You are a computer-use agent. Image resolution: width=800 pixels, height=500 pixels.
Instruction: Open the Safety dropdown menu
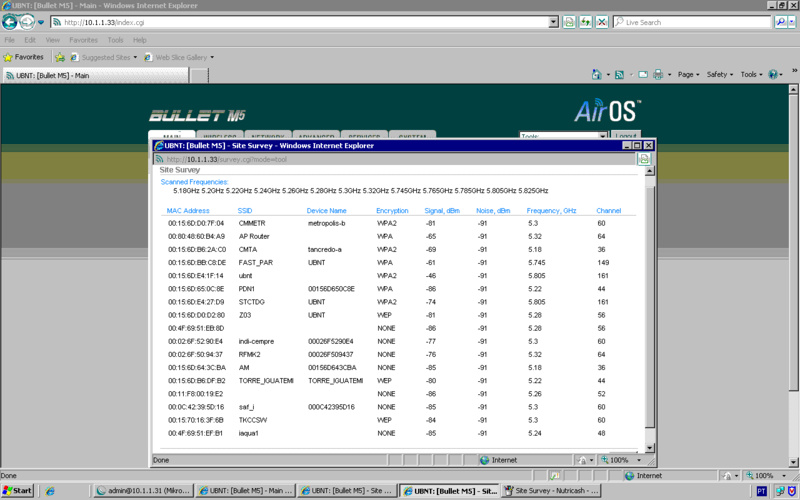[x=719, y=74]
